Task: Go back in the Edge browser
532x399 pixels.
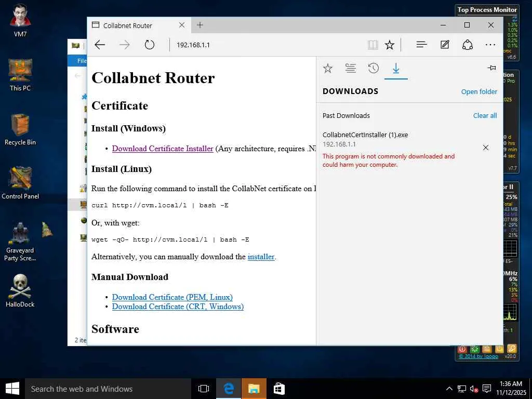Action: click(x=100, y=45)
